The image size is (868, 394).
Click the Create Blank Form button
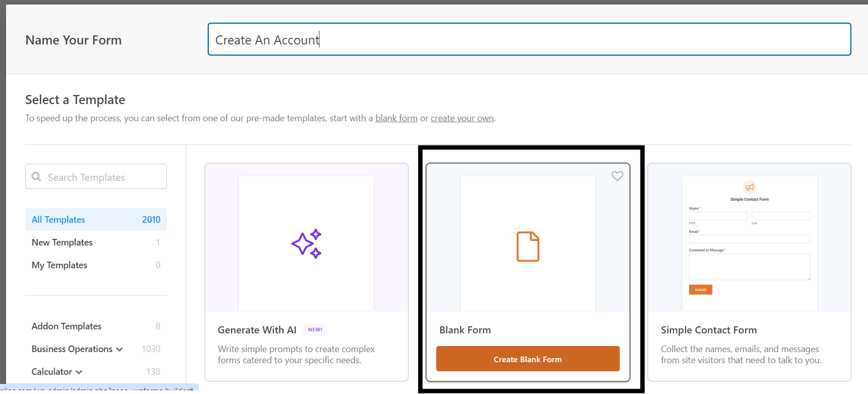tap(528, 359)
